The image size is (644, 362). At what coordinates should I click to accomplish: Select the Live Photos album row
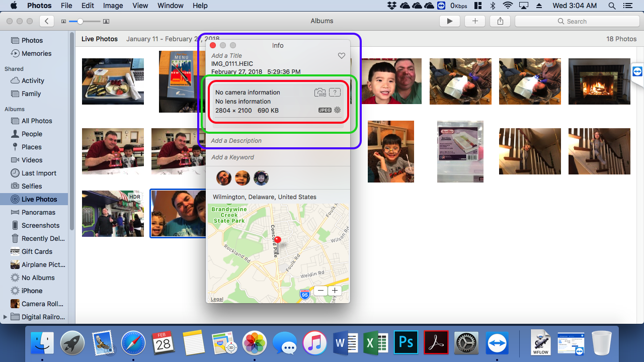34,199
